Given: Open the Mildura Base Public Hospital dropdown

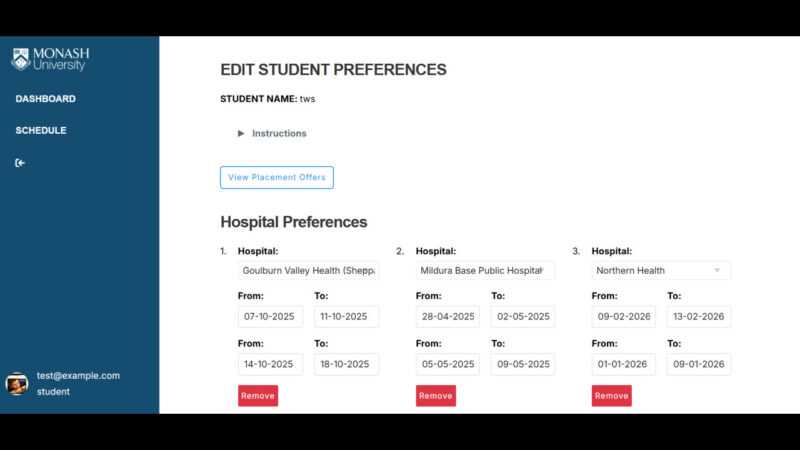Looking at the screenshot, I should tap(485, 270).
